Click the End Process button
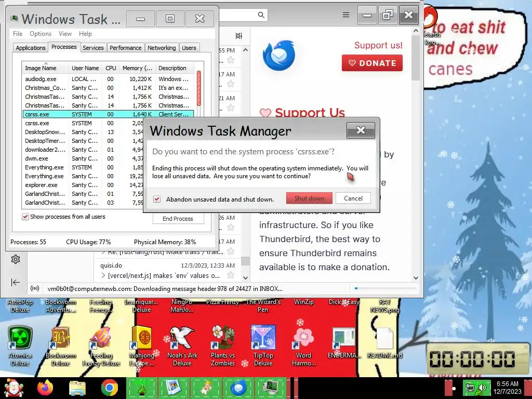The width and height of the screenshot is (532, 399). pyautogui.click(x=178, y=219)
